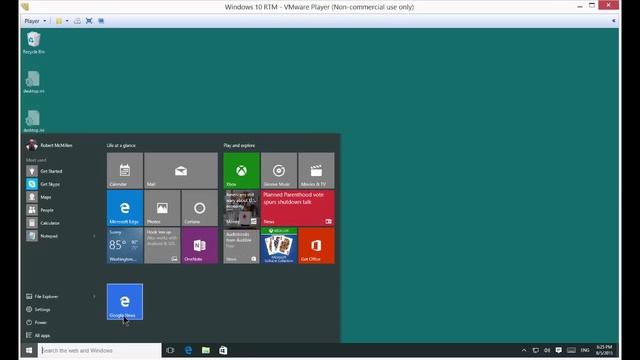Screen dimensions: 640x360
Task: Click the VMware pause/power toolbar icon
Action: pyautogui.click(x=59, y=21)
